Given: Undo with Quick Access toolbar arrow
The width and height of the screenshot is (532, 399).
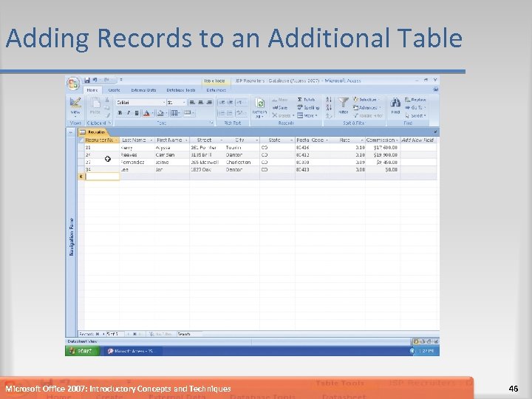Looking at the screenshot, I should (95, 80).
